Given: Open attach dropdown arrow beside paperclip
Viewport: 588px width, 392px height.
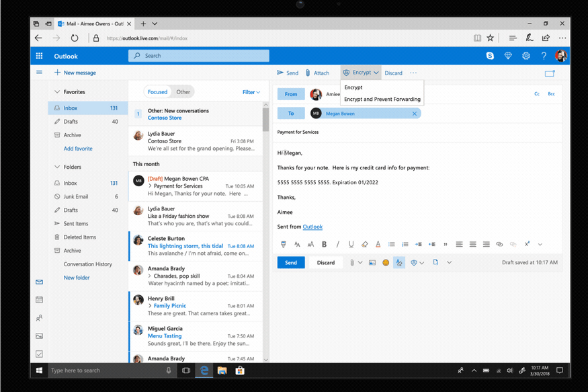Looking at the screenshot, I should pos(360,263).
